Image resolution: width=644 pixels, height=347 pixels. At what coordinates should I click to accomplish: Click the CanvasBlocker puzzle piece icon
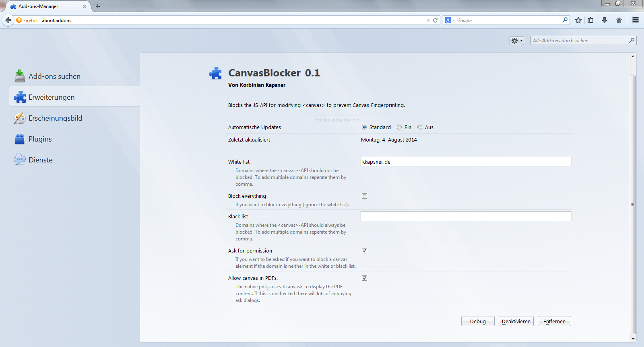(215, 73)
